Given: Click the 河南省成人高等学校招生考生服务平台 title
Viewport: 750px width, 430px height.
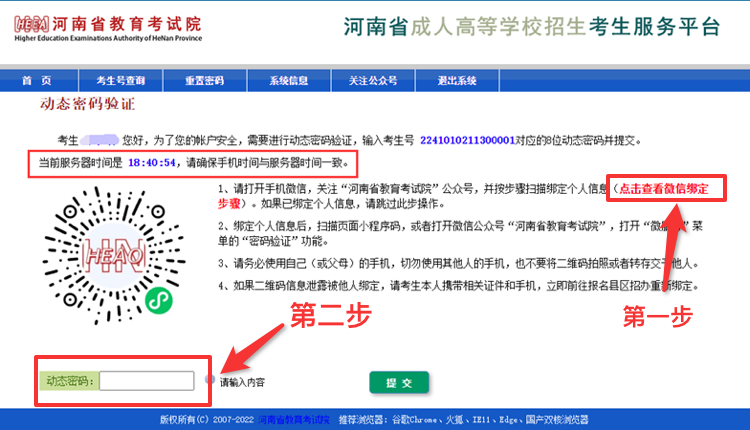Looking at the screenshot, I should pyautogui.click(x=532, y=27).
